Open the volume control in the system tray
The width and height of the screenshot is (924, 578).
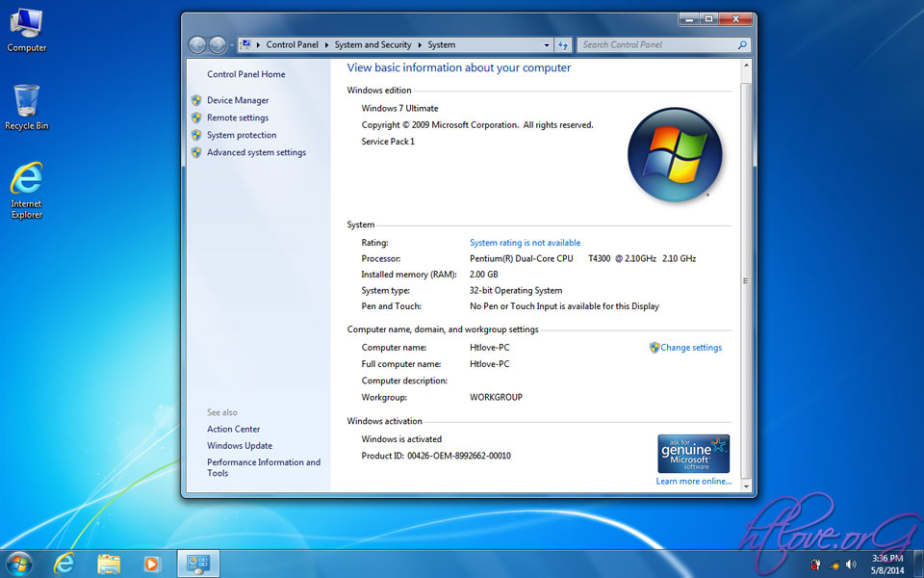pos(851,565)
